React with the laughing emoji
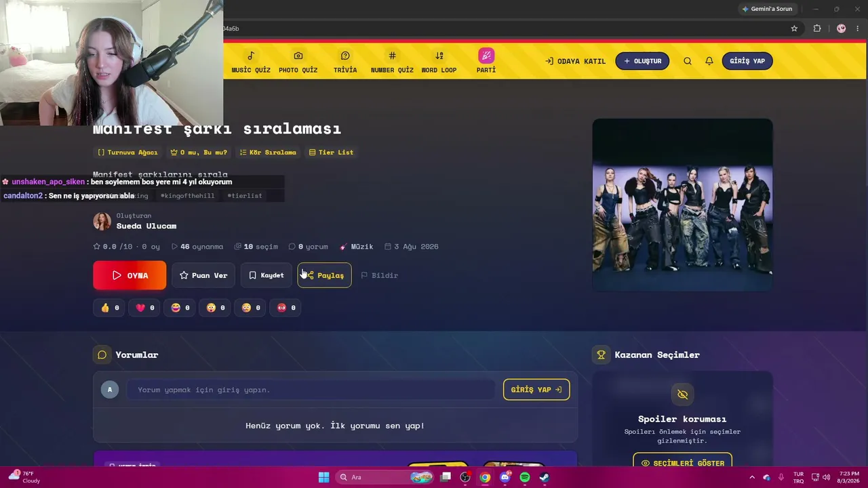This screenshot has width=868, height=488. click(180, 308)
